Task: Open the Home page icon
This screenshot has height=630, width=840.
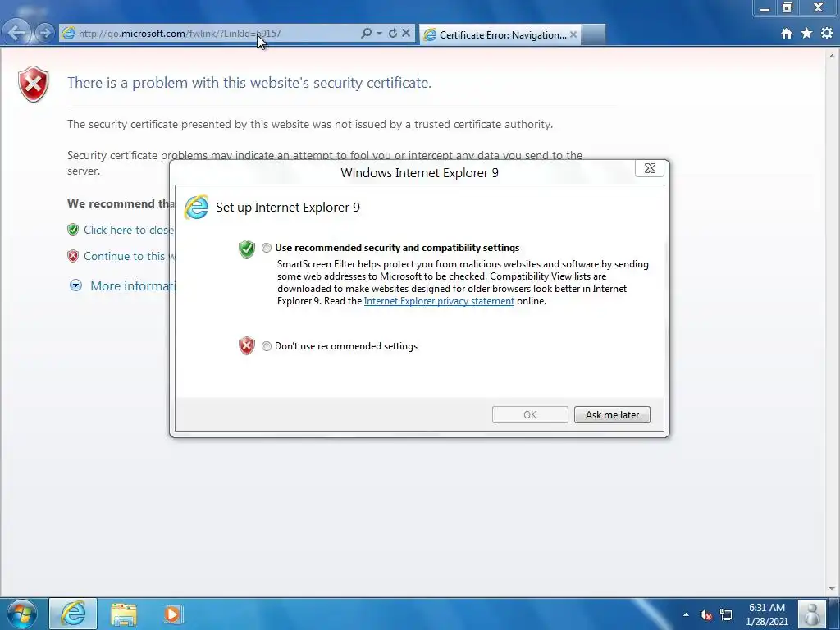Action: click(x=787, y=34)
